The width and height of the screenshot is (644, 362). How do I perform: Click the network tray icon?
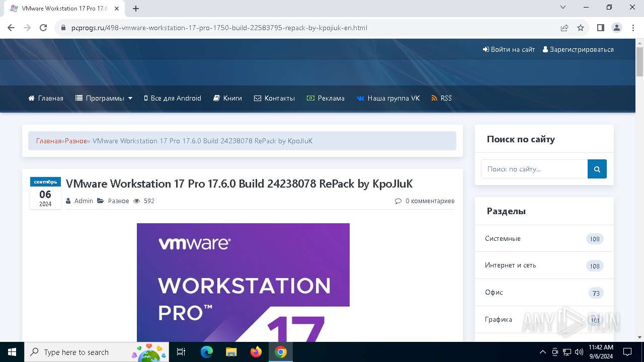pyautogui.click(x=567, y=352)
